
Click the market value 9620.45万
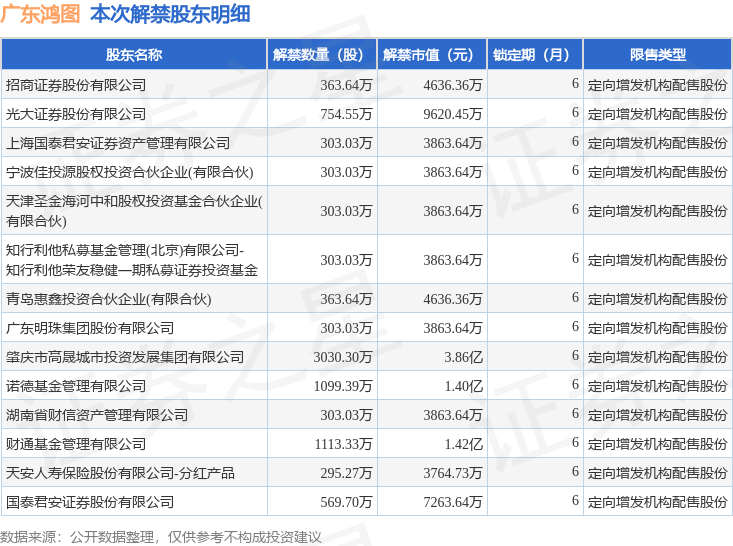[x=453, y=114]
